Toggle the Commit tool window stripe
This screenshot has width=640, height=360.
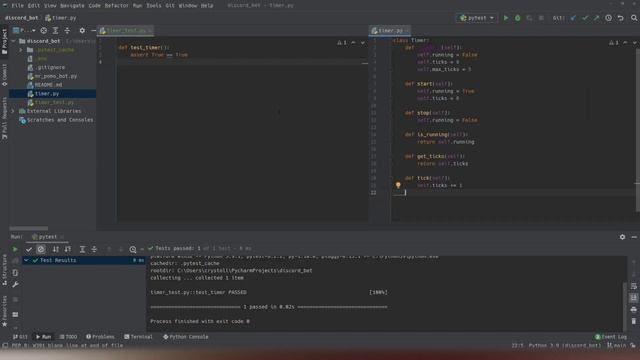(4, 75)
